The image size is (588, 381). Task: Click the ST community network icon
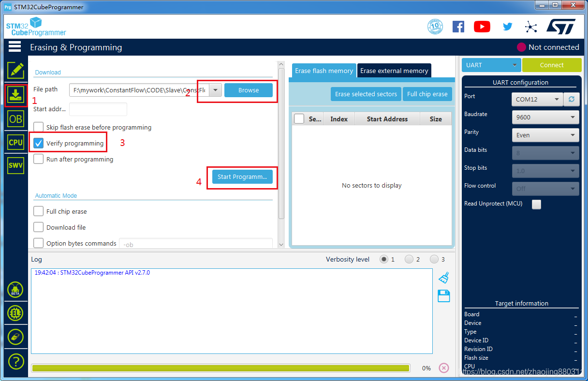pos(531,27)
